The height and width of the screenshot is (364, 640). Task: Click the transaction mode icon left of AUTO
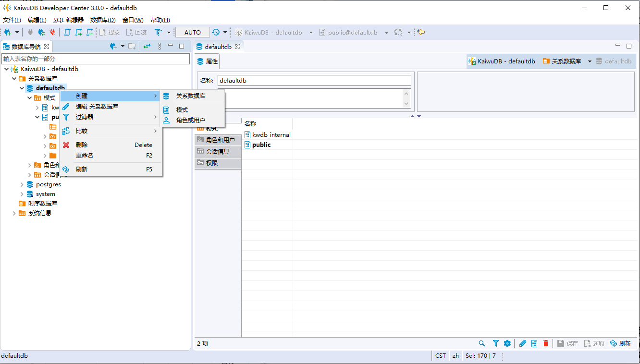159,32
